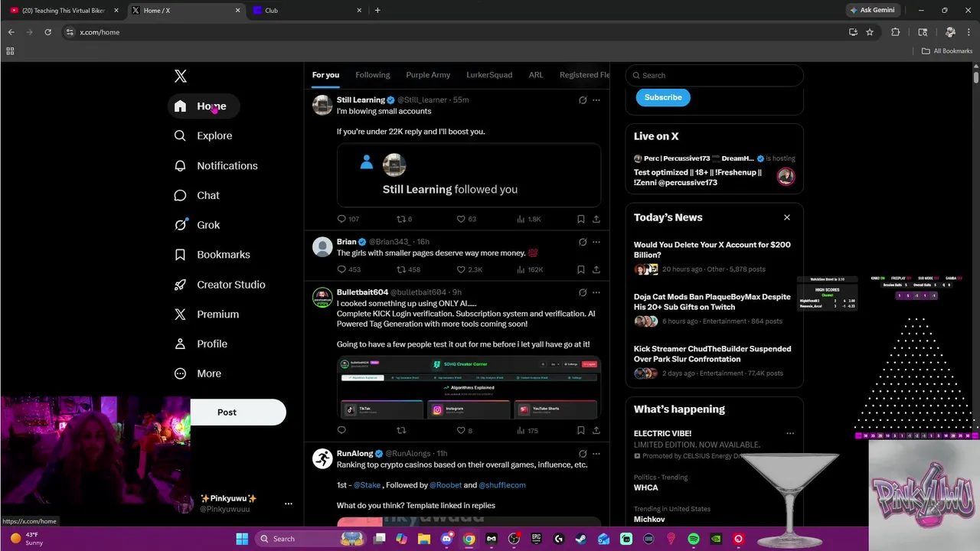
Task: Open Bulletbait604's post image
Action: click(x=469, y=388)
